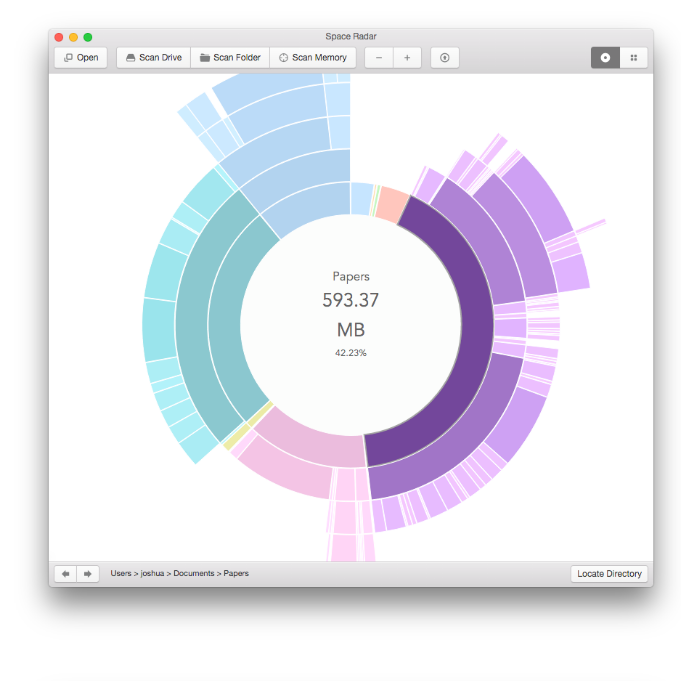Go back with the left arrow
This screenshot has width=681, height=681.
coord(65,574)
